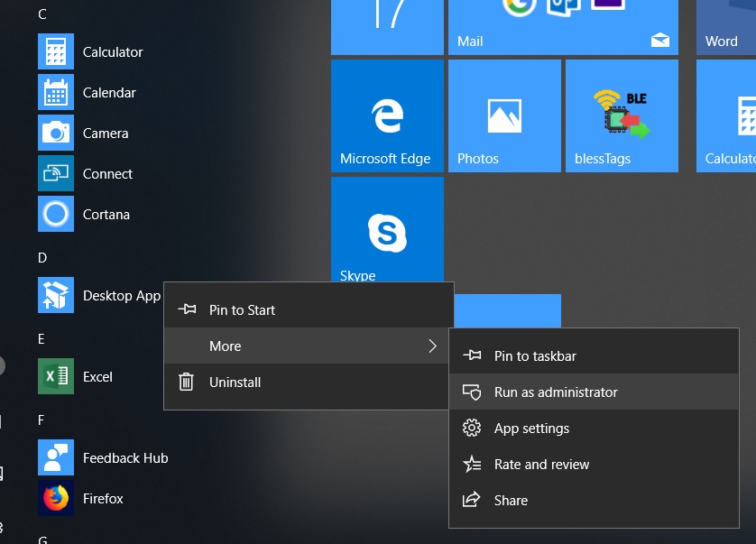Open the Word tile
This screenshot has height=544, width=756.
pyautogui.click(x=726, y=27)
